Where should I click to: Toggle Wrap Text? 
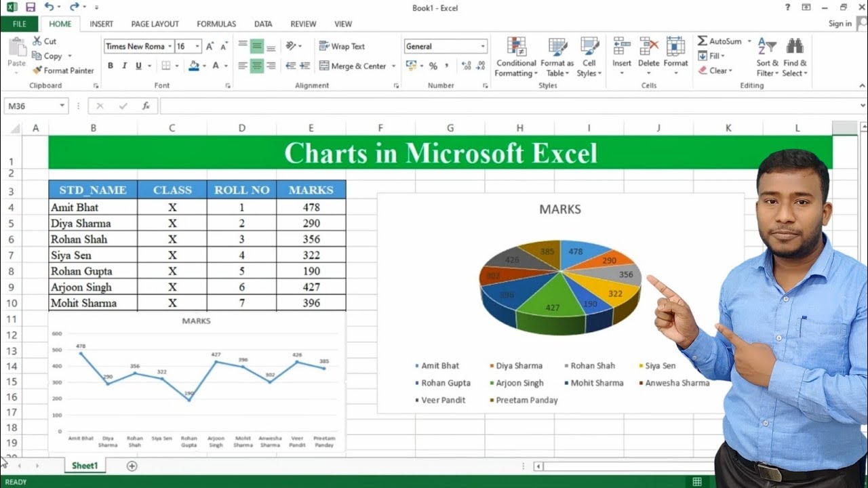(x=342, y=46)
